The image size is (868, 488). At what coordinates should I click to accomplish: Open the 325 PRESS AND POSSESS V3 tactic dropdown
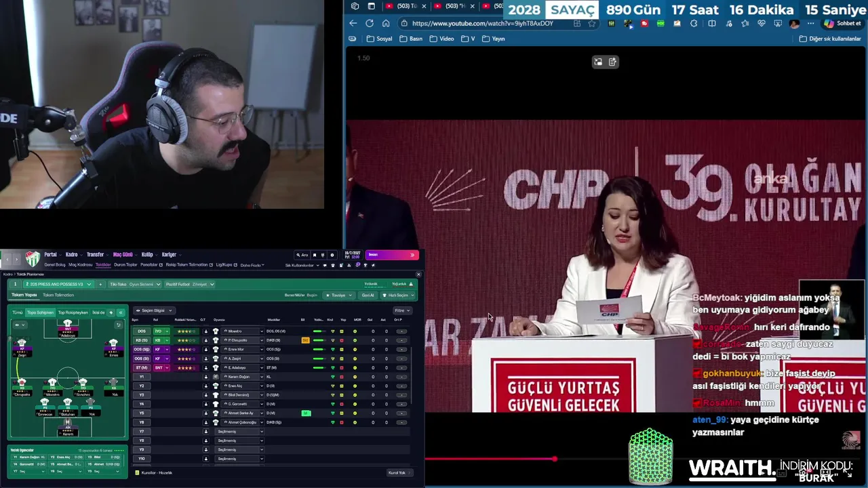tap(57, 284)
